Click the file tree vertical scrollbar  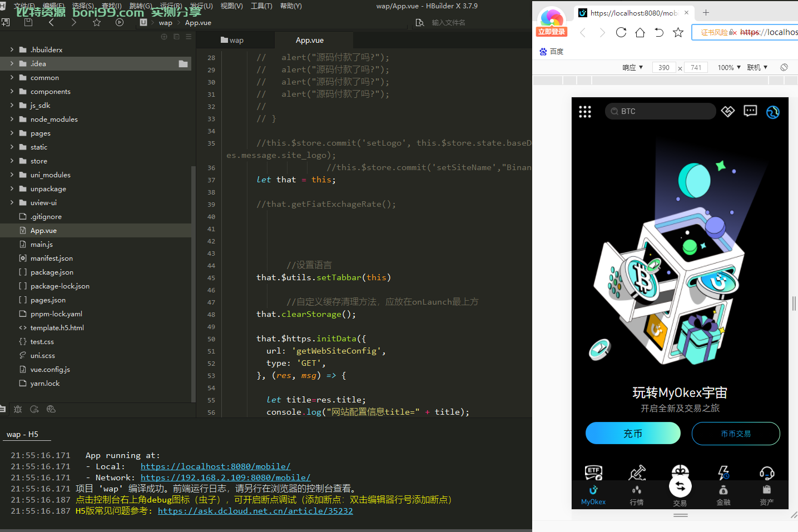coord(194,284)
